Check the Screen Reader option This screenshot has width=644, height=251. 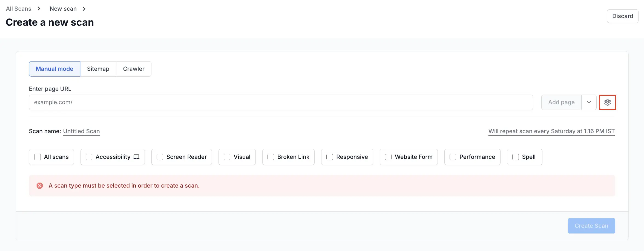coord(160,157)
